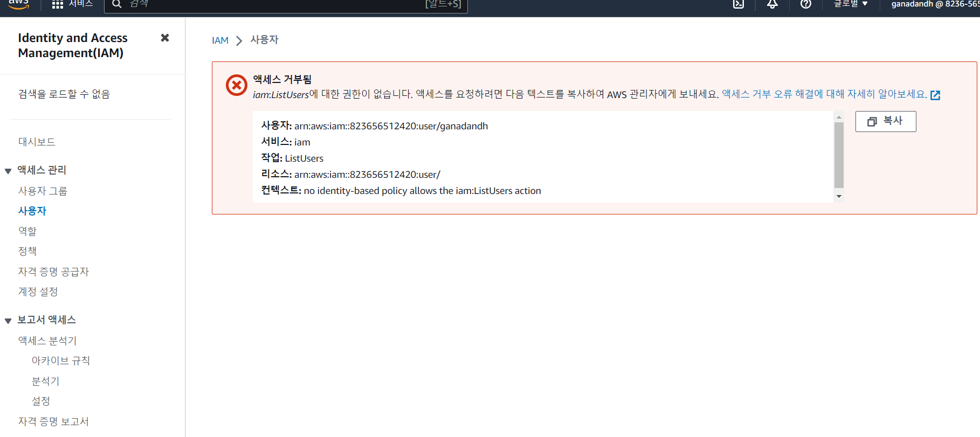Click the search magnifier icon
980x437 pixels.
click(x=116, y=4)
